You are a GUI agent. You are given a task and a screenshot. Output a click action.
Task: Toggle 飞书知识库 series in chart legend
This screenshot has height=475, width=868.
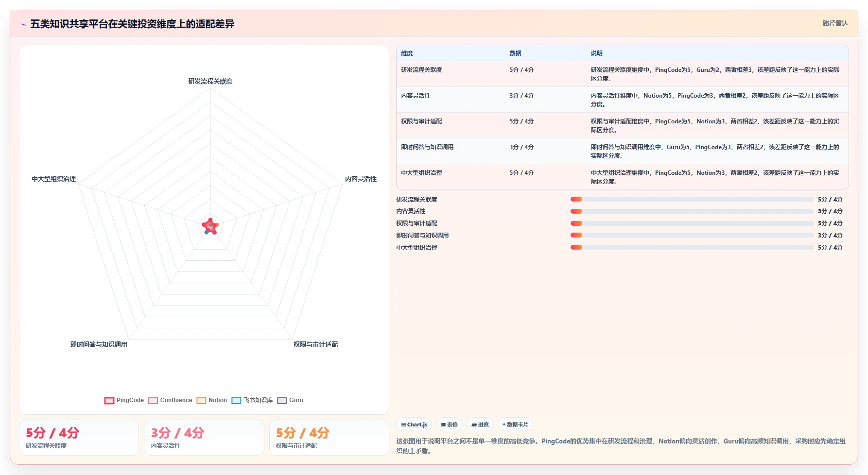252,400
